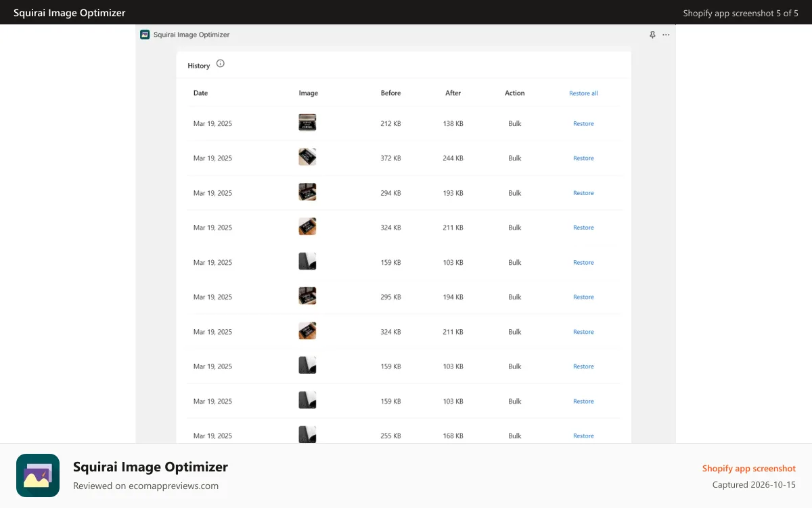The height and width of the screenshot is (508, 812).
Task: Click Restore all link
Action: (x=583, y=93)
